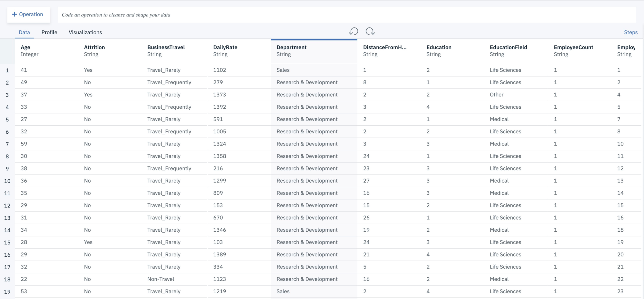Viewport: 644px width, 299px height.
Task: Select the BusinessTravel column header
Action: (166, 47)
